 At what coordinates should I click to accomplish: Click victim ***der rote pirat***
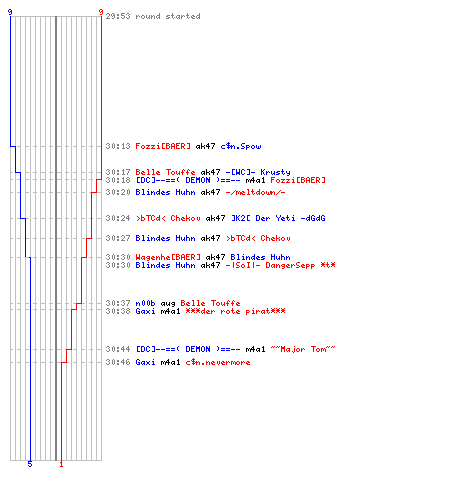(x=235, y=311)
